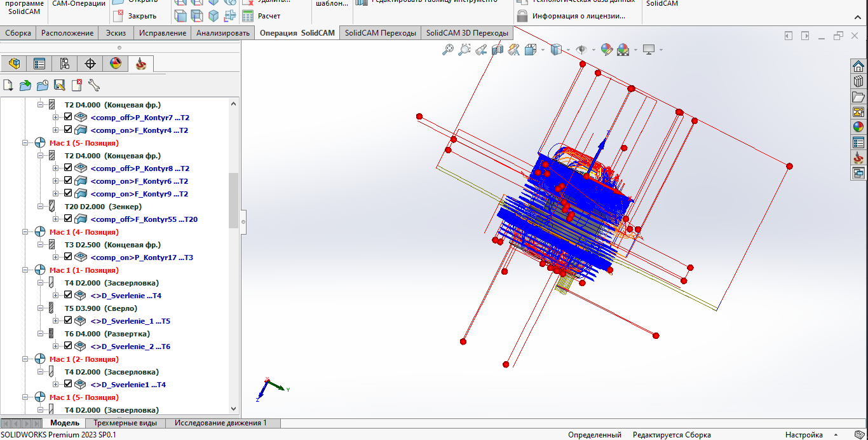The image size is (868, 440).
Task: Click Информация о лицензии button
Action: [571, 16]
